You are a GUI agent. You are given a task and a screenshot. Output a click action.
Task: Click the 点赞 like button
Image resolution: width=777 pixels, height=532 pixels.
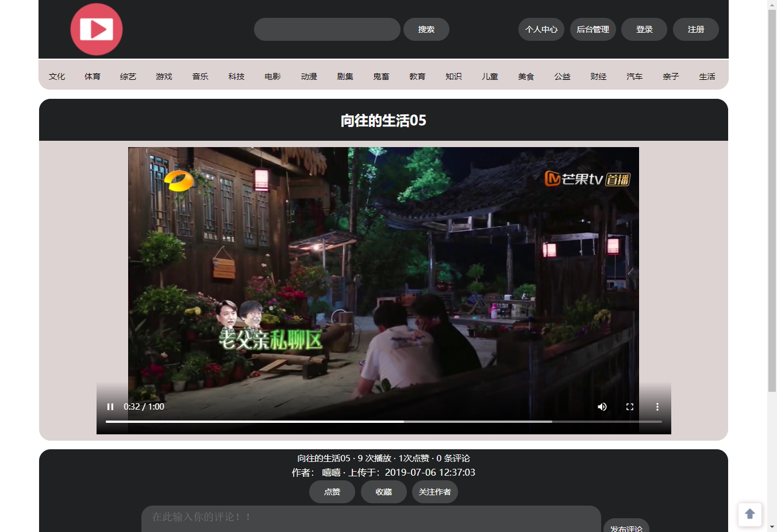332,492
